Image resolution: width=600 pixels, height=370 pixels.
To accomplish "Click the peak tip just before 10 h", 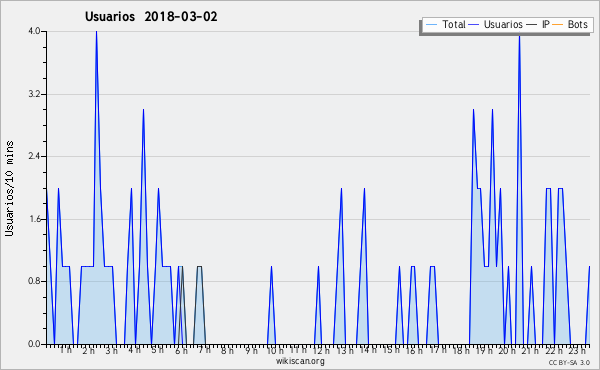I will pyautogui.click(x=271, y=266).
